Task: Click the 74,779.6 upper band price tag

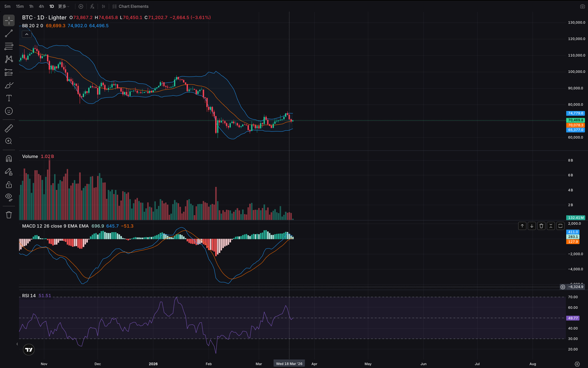Action: [576, 113]
